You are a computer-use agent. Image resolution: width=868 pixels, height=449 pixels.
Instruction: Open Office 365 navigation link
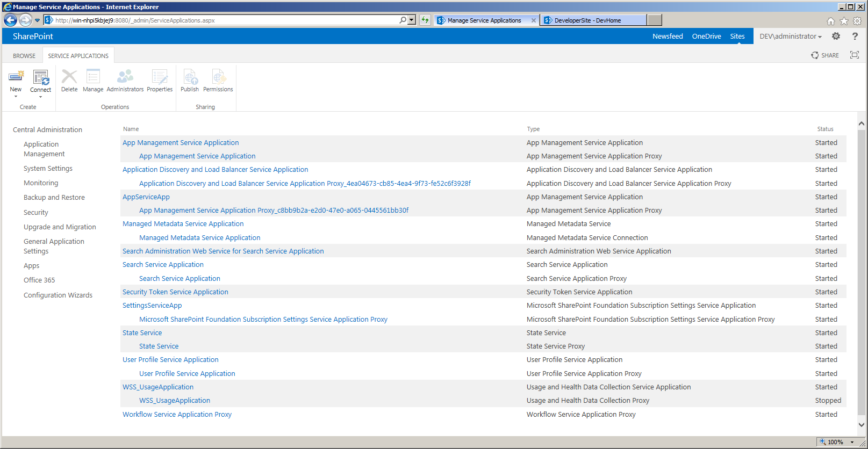(x=39, y=280)
